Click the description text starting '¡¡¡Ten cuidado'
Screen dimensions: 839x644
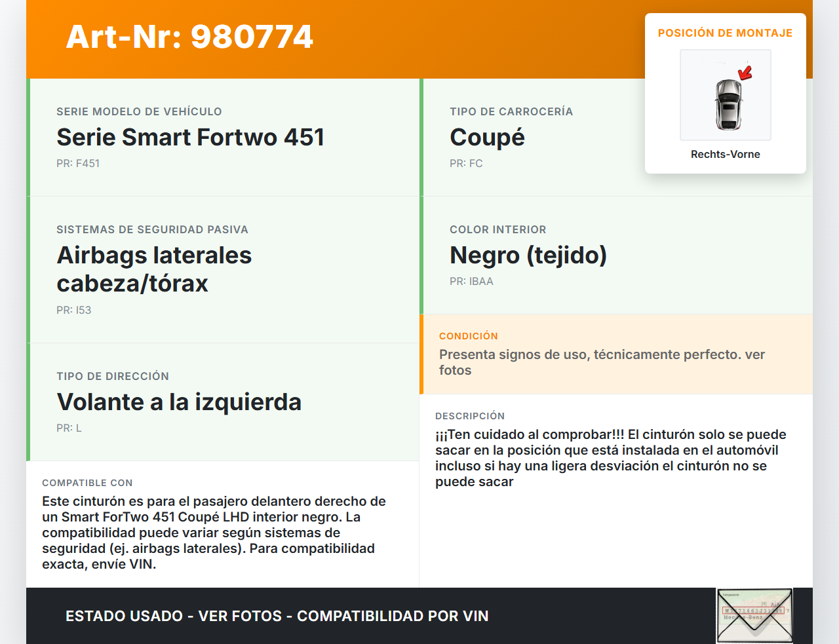tap(611, 458)
